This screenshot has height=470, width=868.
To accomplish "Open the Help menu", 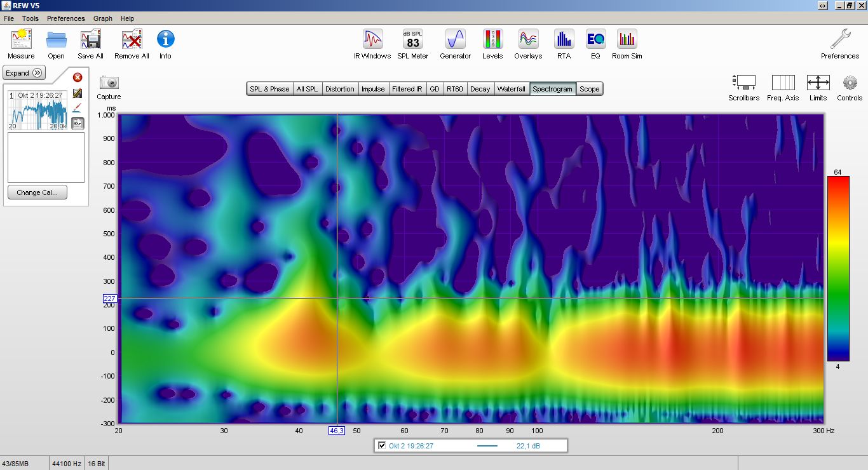I will (127, 18).
